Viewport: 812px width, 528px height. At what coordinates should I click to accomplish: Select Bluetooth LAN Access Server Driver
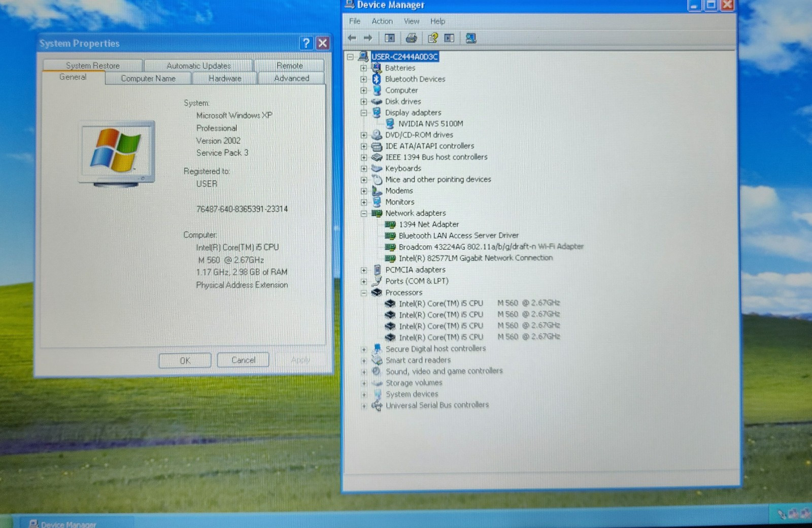(x=458, y=236)
